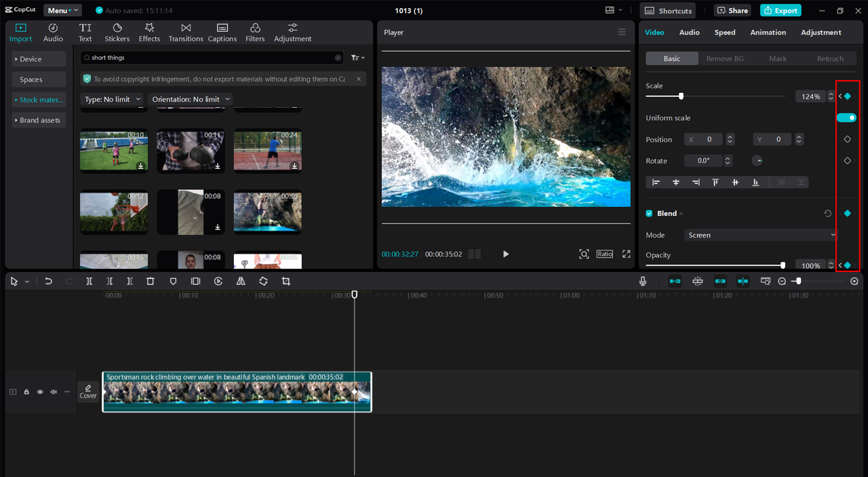Open the Player hamburger menu icon
This screenshot has height=477, width=868.
pos(622,32)
